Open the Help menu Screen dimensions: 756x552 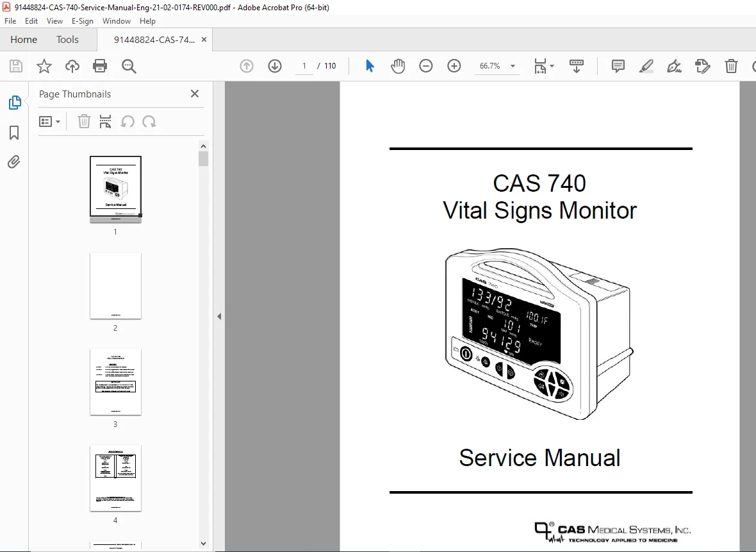[x=147, y=21]
